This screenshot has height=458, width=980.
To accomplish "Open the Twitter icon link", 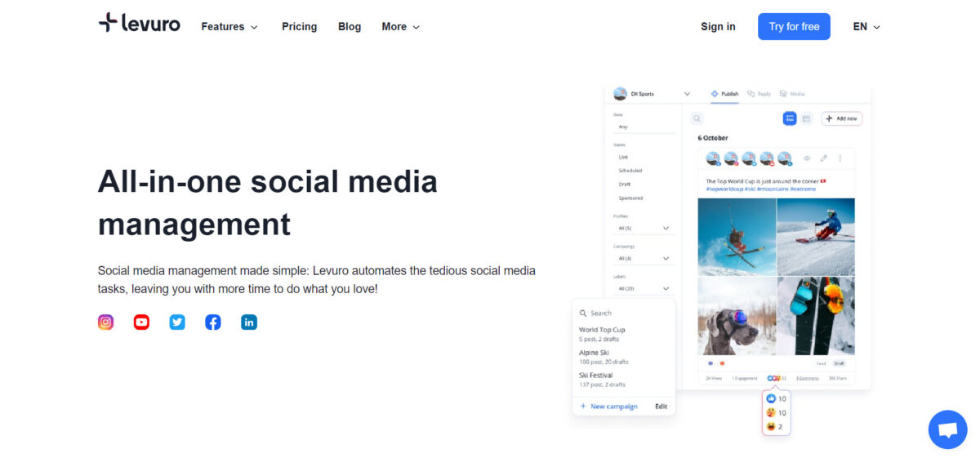I will pos(177,322).
